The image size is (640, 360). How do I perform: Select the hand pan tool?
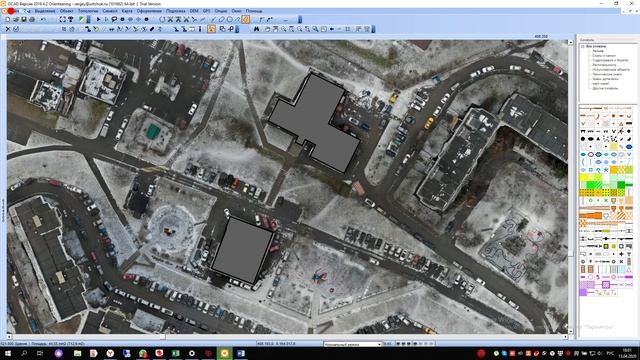[x=268, y=29]
